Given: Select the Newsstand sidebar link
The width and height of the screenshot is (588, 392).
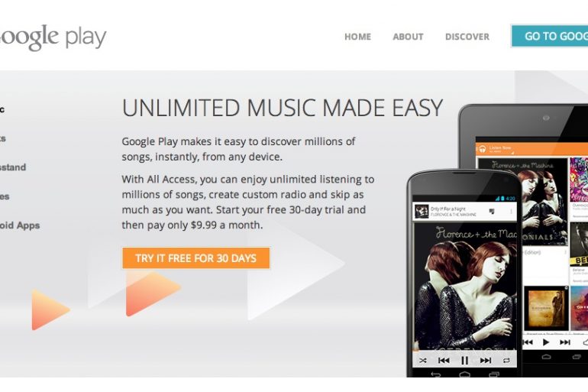Looking at the screenshot, I should click(13, 167).
